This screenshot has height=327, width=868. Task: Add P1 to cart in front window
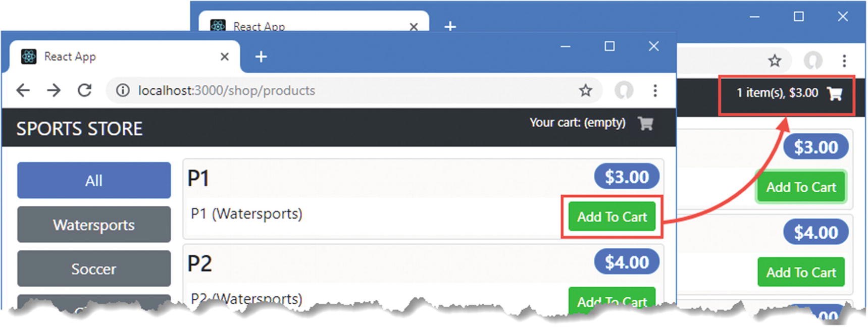611,217
